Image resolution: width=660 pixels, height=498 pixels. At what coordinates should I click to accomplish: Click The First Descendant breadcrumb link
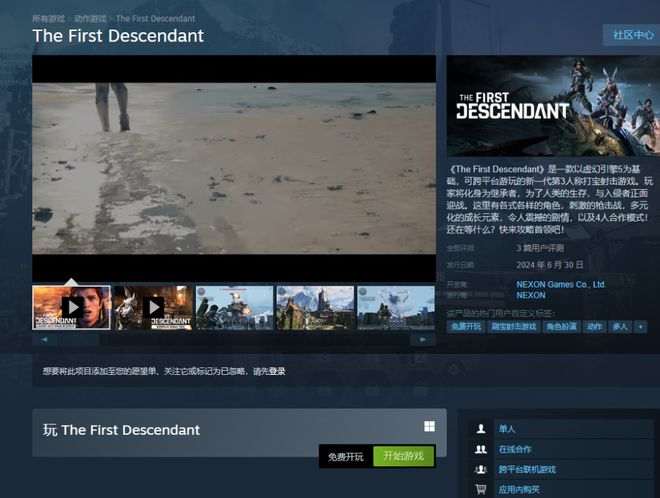tap(155, 19)
